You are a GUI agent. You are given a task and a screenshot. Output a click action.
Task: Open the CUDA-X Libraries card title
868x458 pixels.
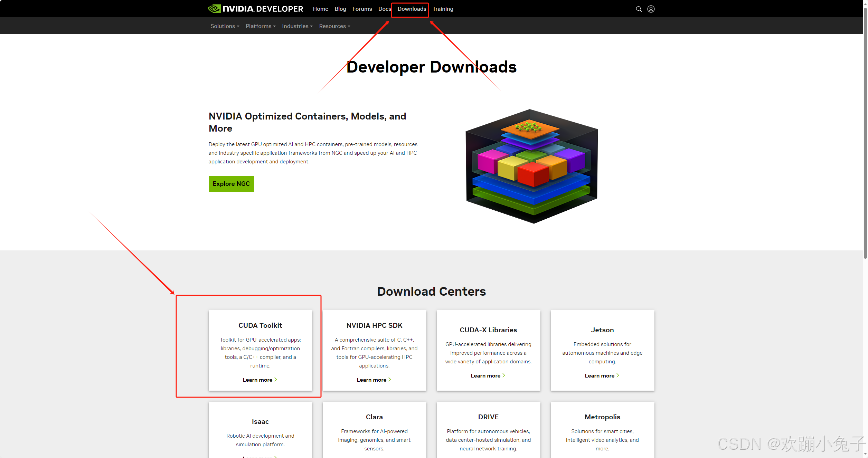488,330
